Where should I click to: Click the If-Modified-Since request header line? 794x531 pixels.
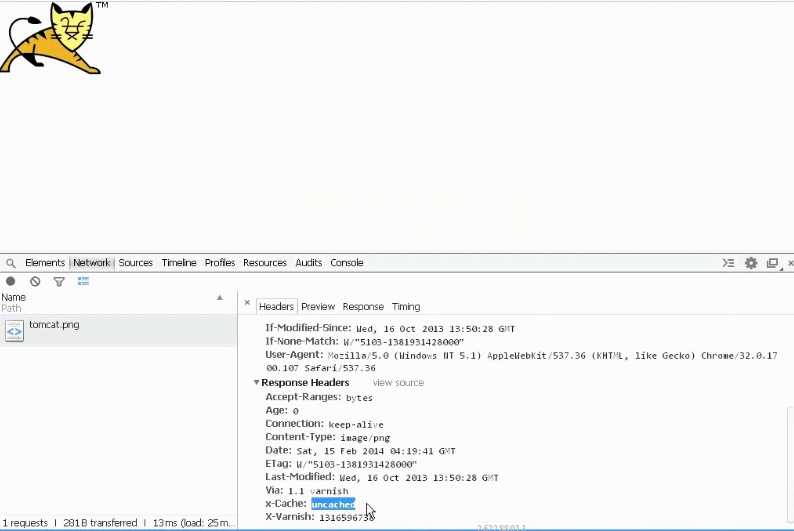(390, 329)
